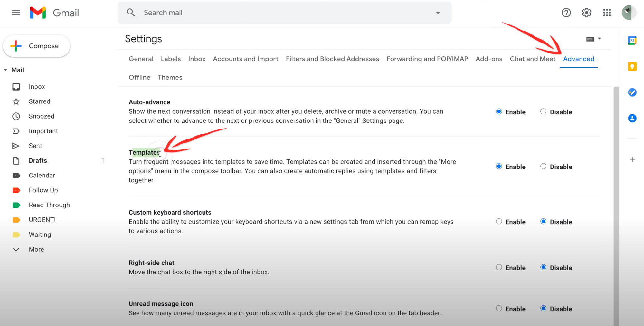Enable Auto-advance

(x=499, y=111)
